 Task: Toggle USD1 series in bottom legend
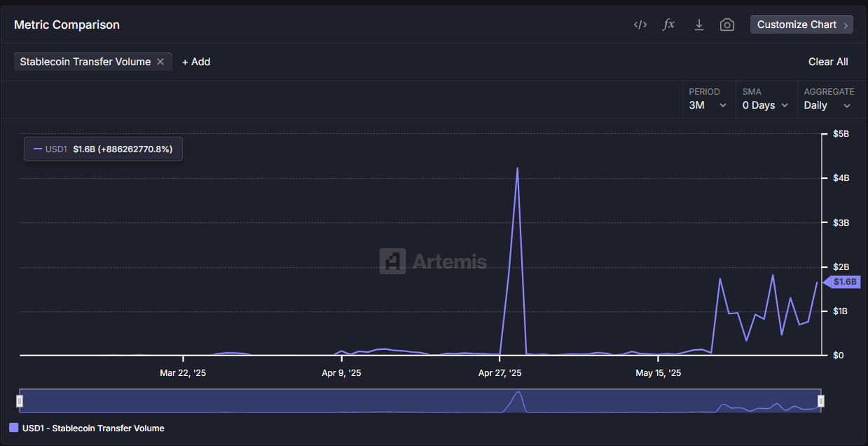point(87,428)
